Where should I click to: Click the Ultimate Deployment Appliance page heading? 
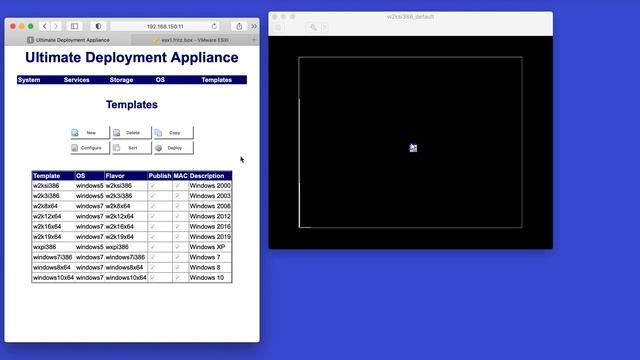pos(131,58)
